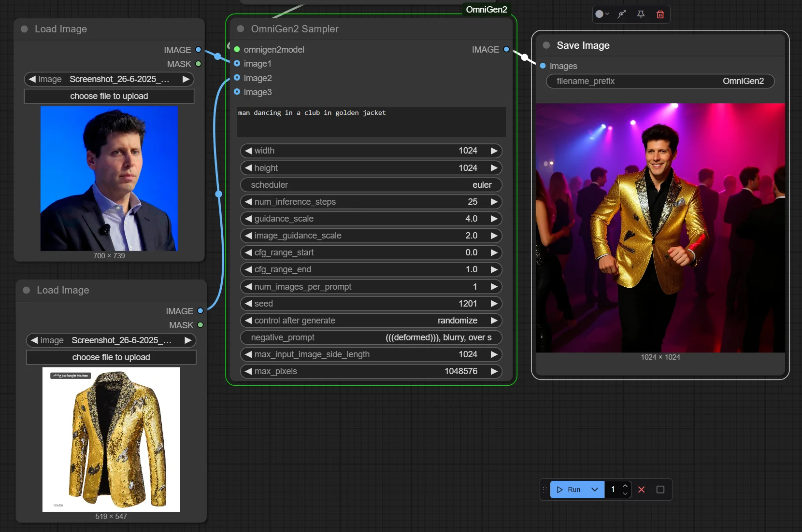The image size is (802, 532).
Task: Collapse the OmniGen2 Sampler node via its dot
Action: click(241, 29)
